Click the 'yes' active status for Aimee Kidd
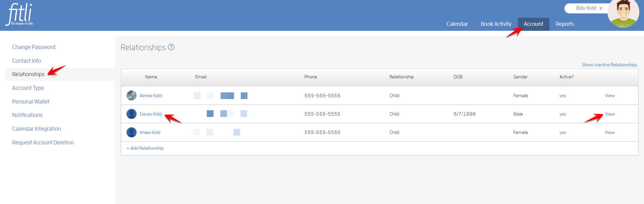The height and width of the screenshot is (204, 644). click(563, 96)
